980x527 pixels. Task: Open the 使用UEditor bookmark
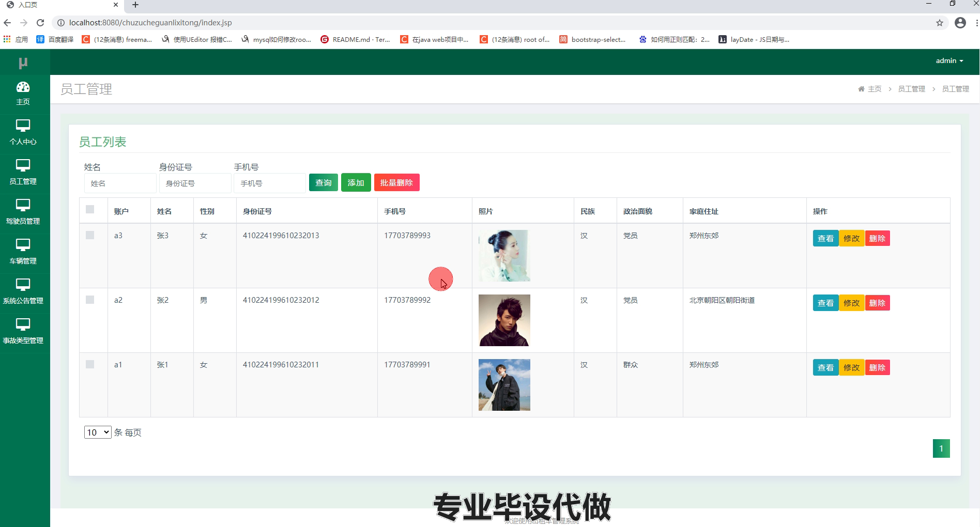196,39
